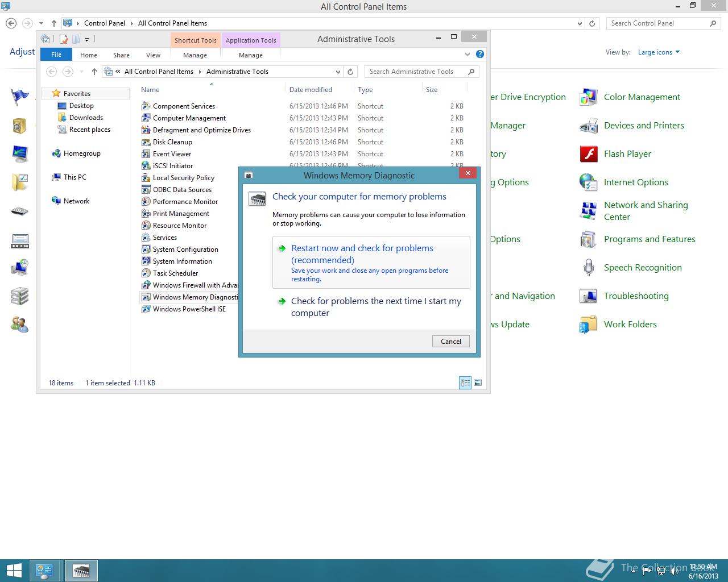Viewport: 728px width, 582px height.
Task: Click the Print Management icon
Action: (x=146, y=214)
